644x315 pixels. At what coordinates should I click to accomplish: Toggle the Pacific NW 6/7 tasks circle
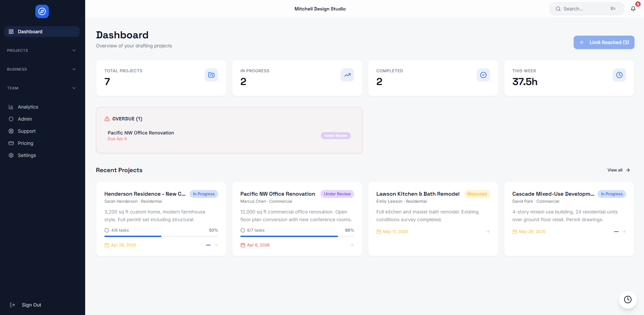[x=243, y=230]
